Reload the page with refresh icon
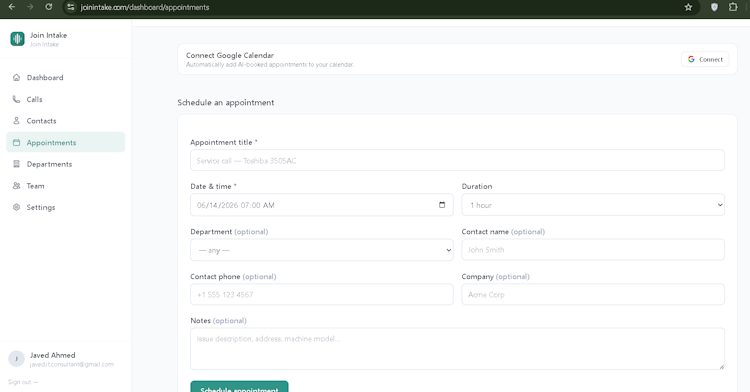 click(x=49, y=7)
